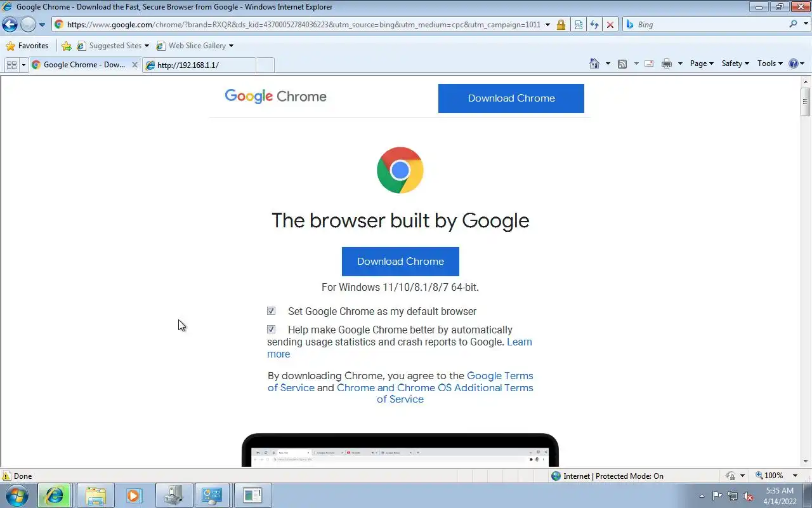812x508 pixels.
Task: Switch to the http://192.168.1.1/ tab
Action: (x=199, y=65)
